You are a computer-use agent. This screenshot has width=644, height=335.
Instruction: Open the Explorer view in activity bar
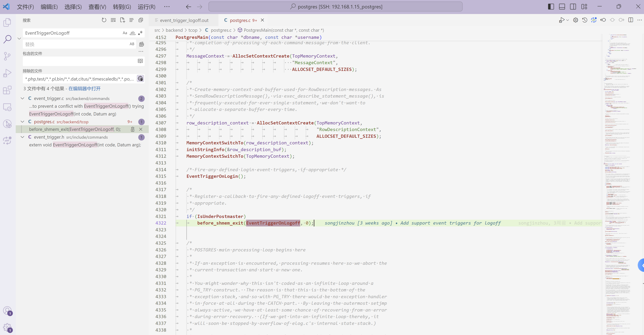7,22
